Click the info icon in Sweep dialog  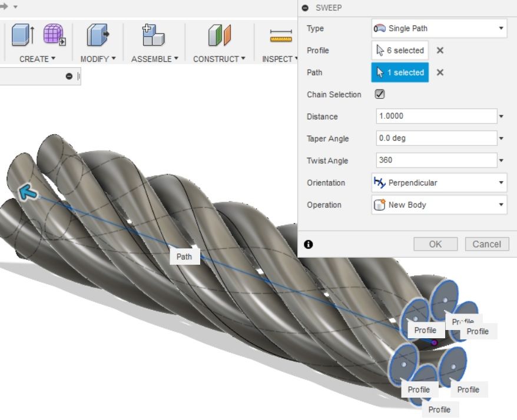click(309, 244)
